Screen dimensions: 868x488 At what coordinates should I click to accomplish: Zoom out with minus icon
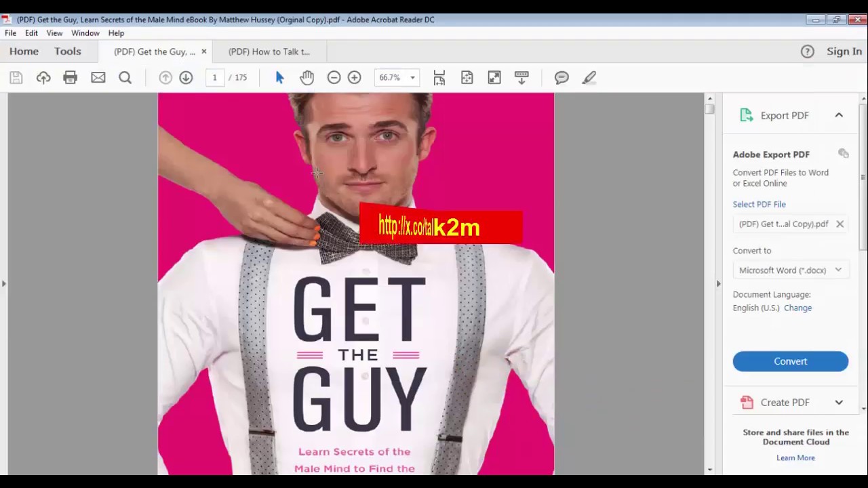334,78
